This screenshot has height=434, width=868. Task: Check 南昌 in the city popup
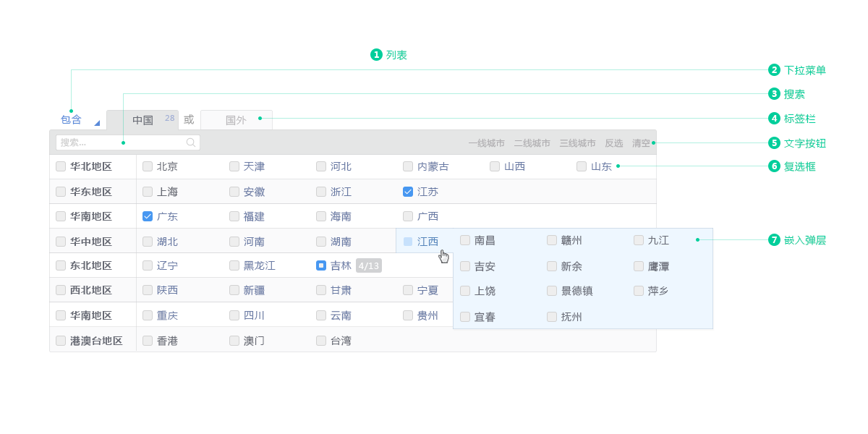click(465, 240)
